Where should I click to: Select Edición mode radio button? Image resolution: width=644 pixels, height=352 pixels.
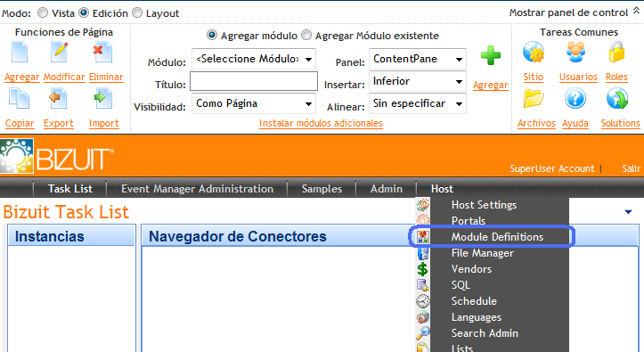pyautogui.click(x=84, y=12)
